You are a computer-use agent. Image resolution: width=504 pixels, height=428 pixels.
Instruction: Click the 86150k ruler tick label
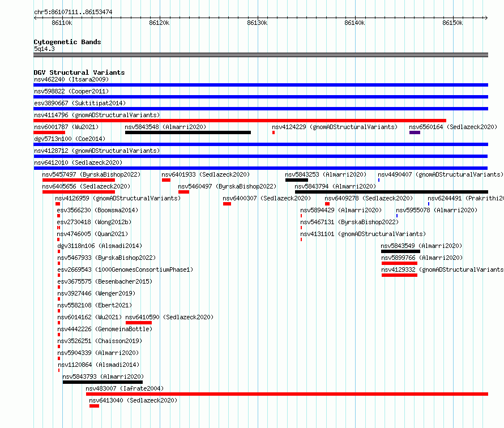(452, 23)
